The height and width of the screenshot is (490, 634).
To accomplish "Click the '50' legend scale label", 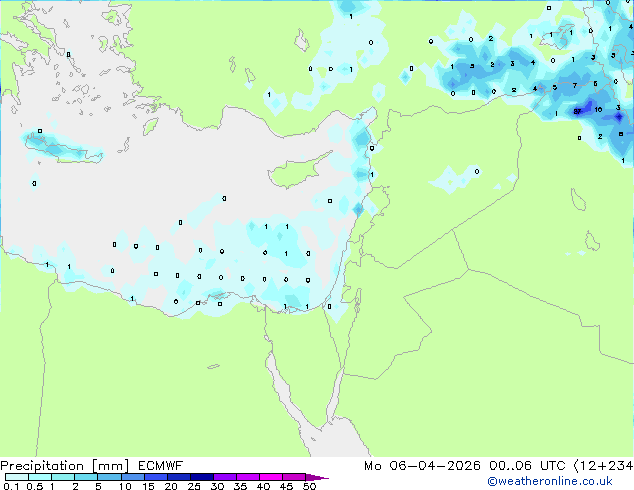I will pyautogui.click(x=310, y=486).
